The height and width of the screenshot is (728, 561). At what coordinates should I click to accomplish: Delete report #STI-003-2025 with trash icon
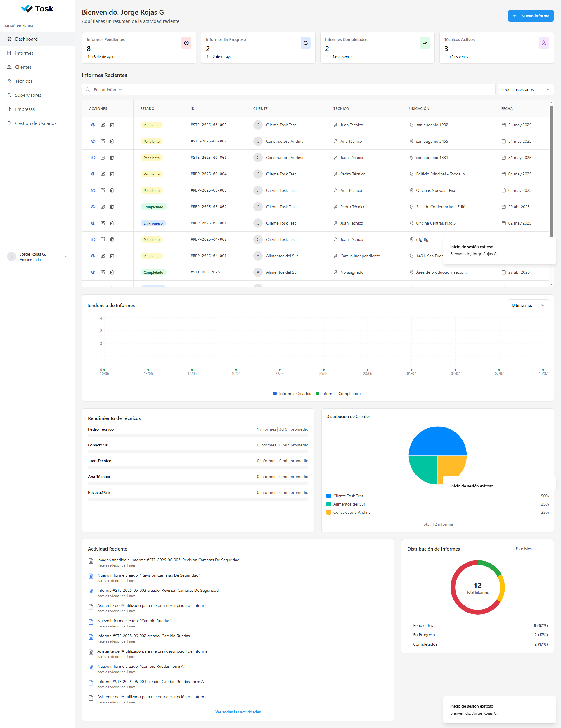tap(112, 272)
